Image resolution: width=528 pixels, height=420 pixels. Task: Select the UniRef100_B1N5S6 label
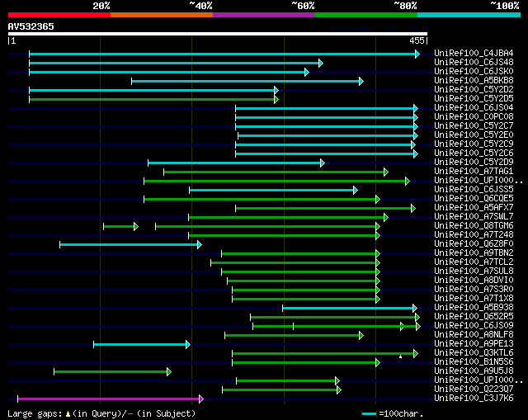[474, 362]
